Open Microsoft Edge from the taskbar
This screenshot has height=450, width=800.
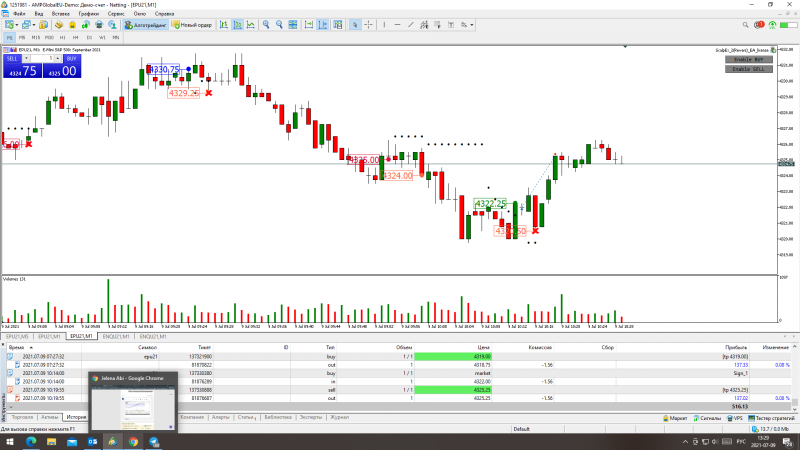tap(31, 442)
